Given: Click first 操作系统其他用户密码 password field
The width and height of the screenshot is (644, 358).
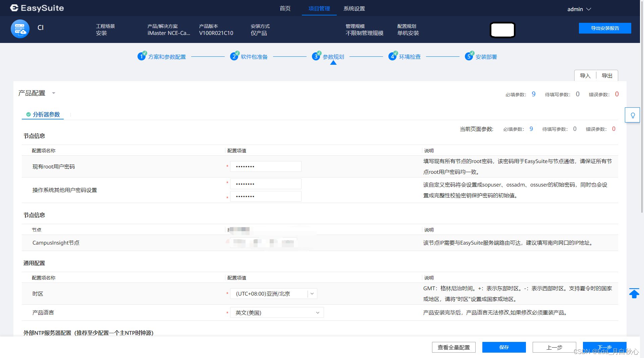Looking at the screenshot, I should (x=266, y=184).
